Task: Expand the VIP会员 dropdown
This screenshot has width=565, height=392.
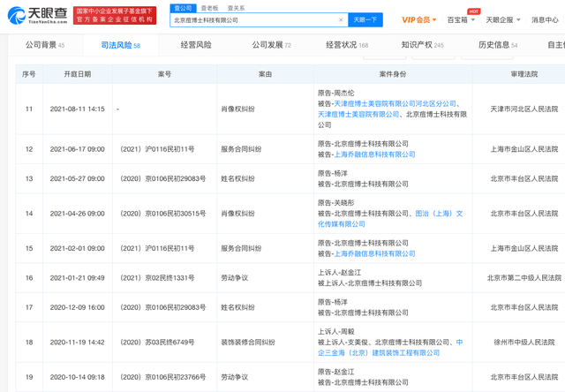Action: click(x=419, y=19)
